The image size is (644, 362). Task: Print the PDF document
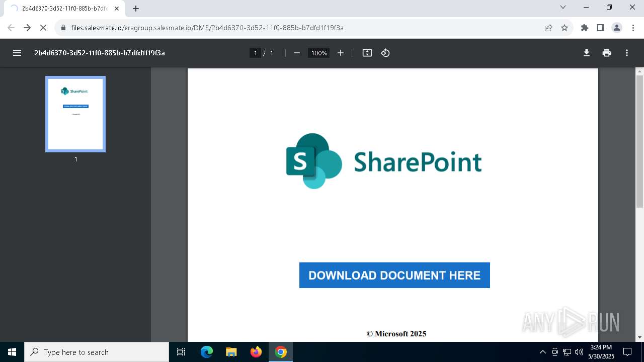(607, 53)
